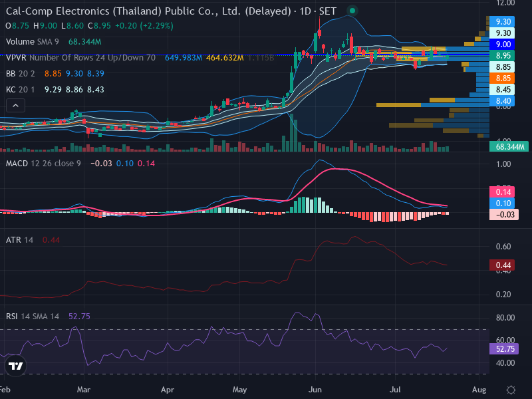Click the 0.44 ATR axis label
Image resolution: width=532 pixels, height=399 pixels.
pos(502,265)
